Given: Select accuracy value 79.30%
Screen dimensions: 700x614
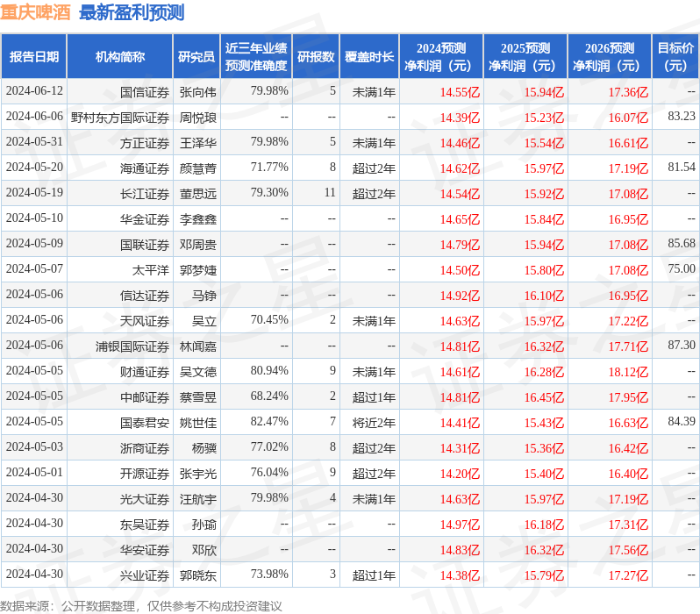Looking at the screenshot, I should click(269, 193).
